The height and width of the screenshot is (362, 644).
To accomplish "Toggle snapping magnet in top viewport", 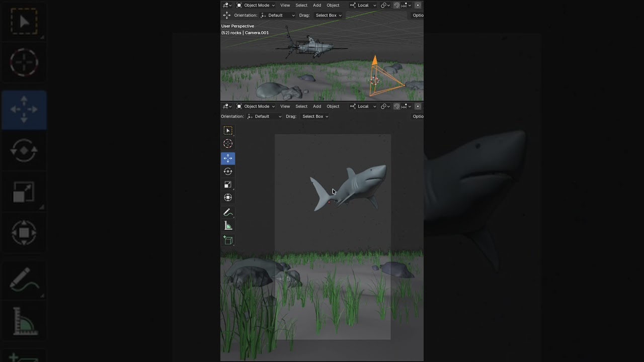I will click(x=396, y=5).
